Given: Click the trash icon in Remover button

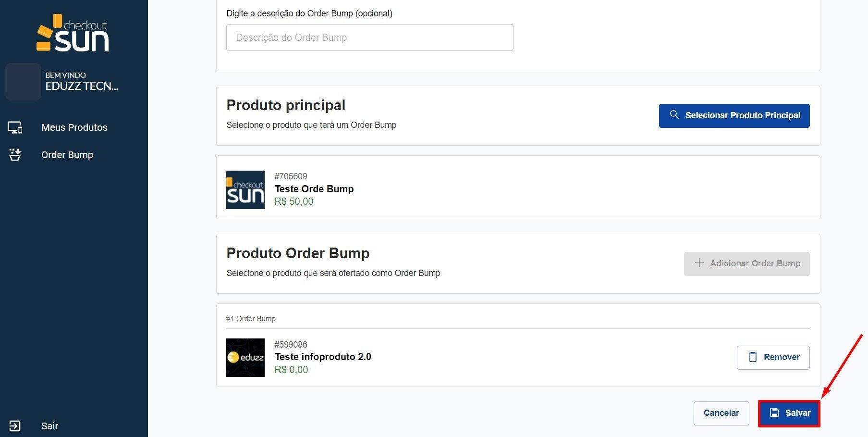Looking at the screenshot, I should coord(753,357).
